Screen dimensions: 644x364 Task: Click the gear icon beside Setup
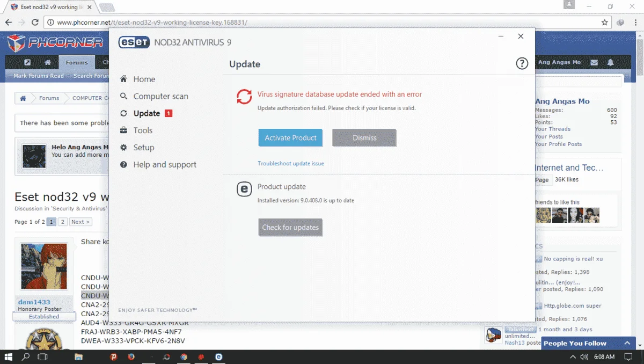click(x=123, y=148)
